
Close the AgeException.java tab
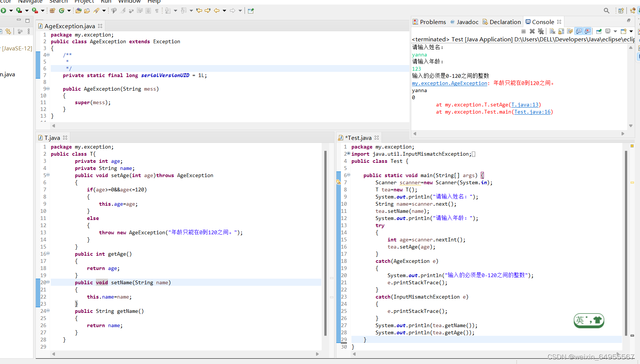(100, 26)
